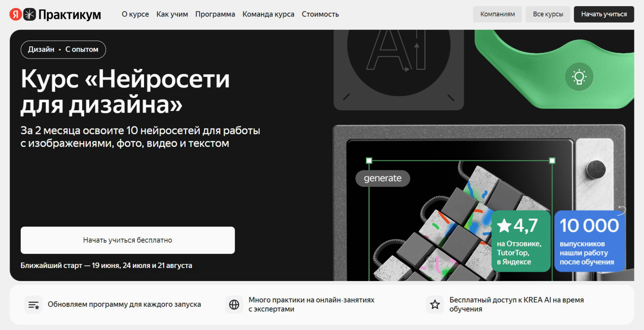Click the Ближайший старт dates line

[106, 265]
